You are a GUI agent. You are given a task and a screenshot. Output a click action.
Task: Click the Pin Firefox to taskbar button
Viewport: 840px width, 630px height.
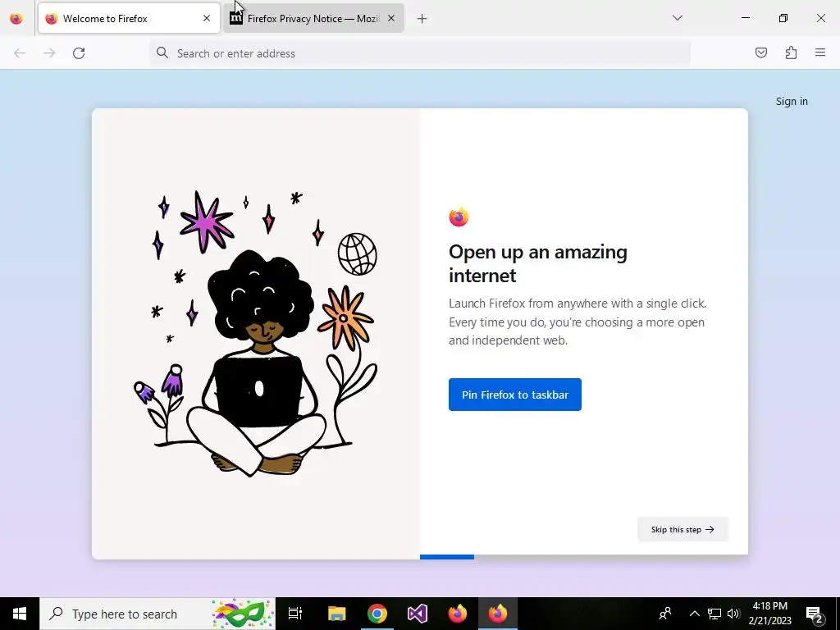pyautogui.click(x=515, y=395)
